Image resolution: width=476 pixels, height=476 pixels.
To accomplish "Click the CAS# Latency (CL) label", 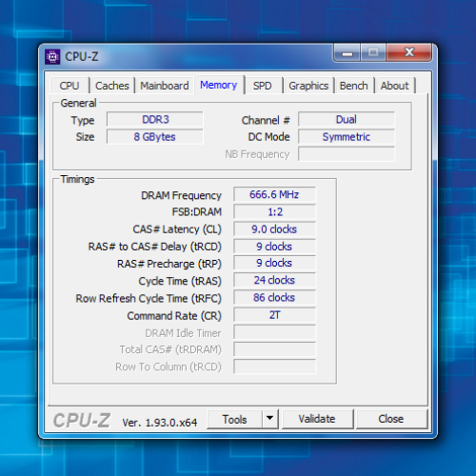I will tap(177, 229).
